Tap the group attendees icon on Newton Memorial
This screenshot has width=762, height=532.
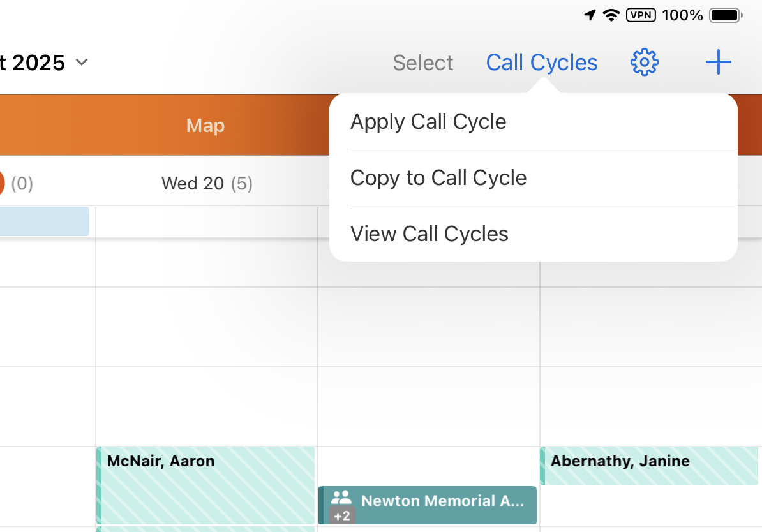tap(341, 498)
